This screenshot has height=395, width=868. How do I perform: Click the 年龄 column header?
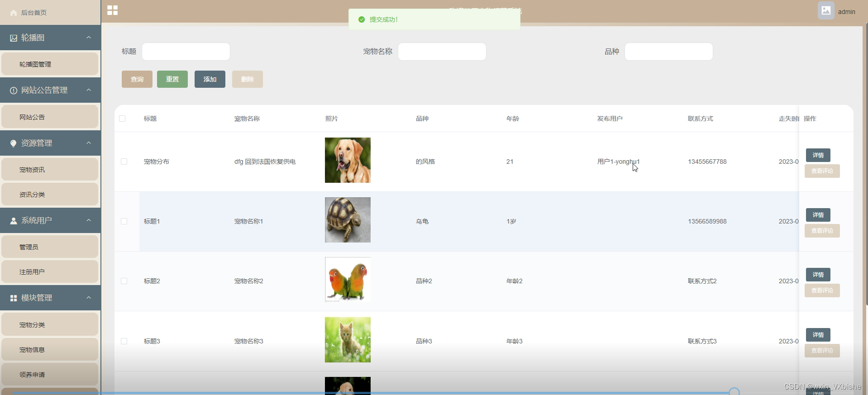coord(513,119)
